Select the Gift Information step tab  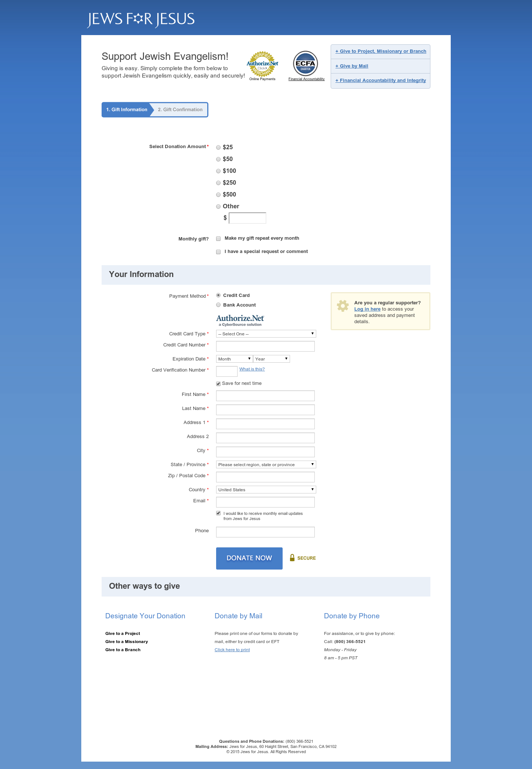pyautogui.click(x=126, y=110)
